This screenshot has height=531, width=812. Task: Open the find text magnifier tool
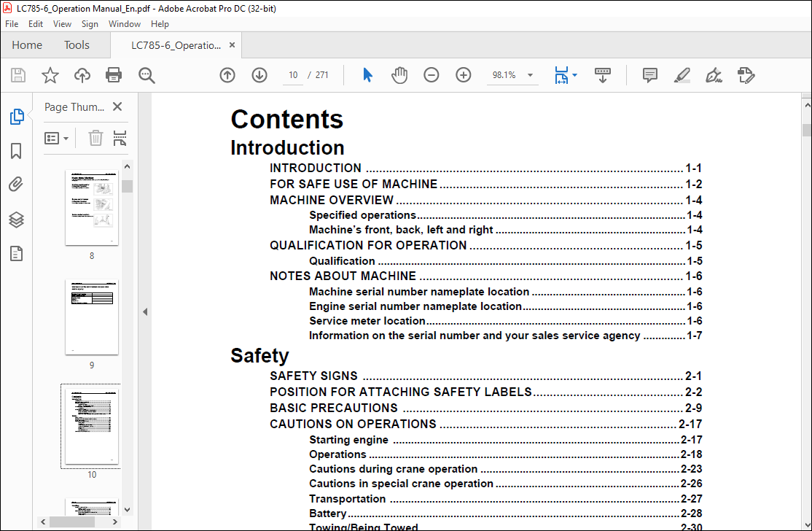click(147, 75)
